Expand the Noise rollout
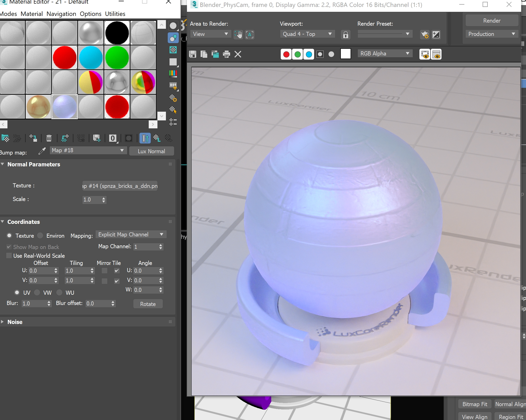Viewport: 526px width, 420px height. pyautogui.click(x=15, y=322)
